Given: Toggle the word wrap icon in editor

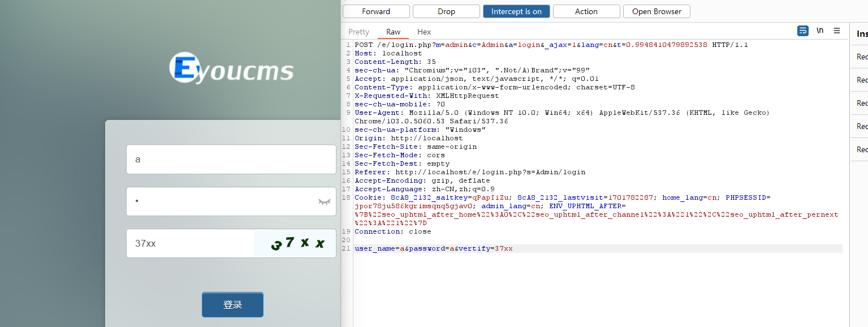Looking at the screenshot, I should coord(802,31).
